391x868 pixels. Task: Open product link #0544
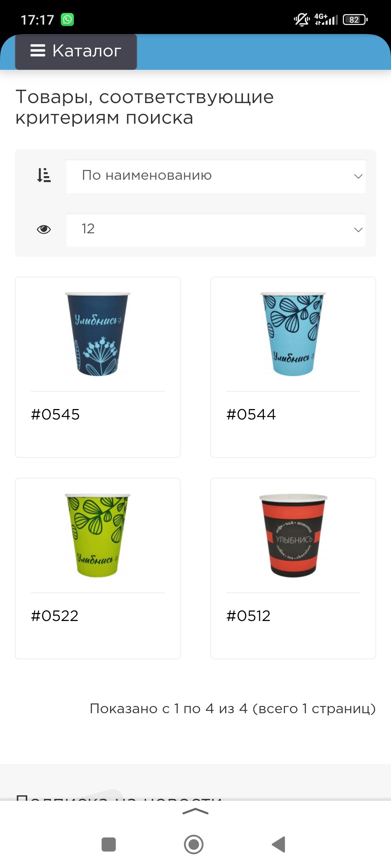(251, 414)
